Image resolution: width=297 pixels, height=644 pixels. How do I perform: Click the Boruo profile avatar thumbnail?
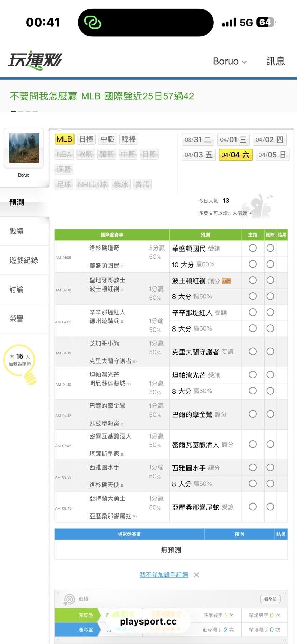[x=24, y=148]
